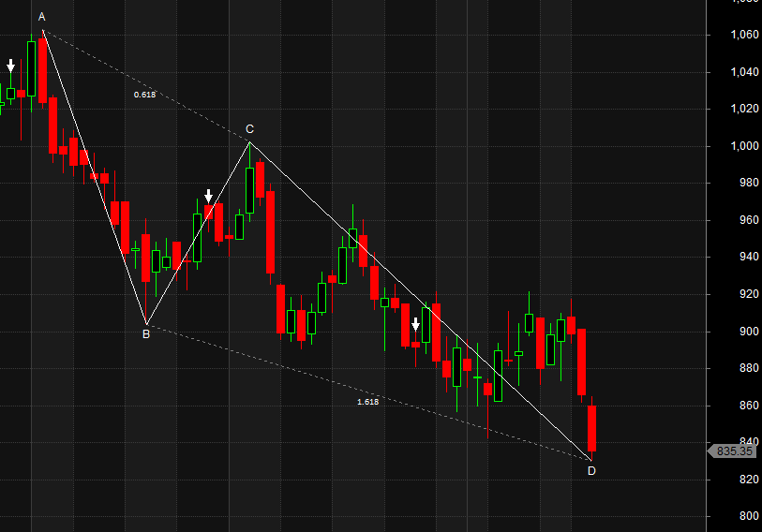This screenshot has height=532, width=762.
Task: Select the white down arrow between C and D
Action: click(415, 324)
